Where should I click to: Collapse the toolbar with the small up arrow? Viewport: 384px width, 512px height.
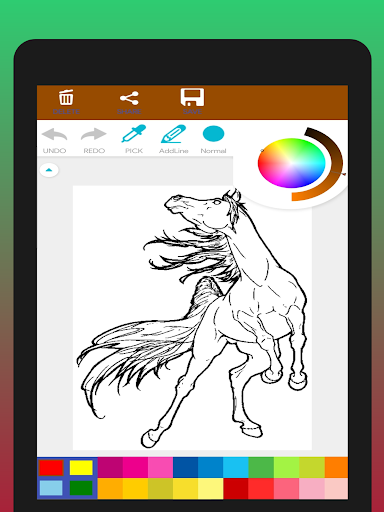pyautogui.click(x=49, y=170)
